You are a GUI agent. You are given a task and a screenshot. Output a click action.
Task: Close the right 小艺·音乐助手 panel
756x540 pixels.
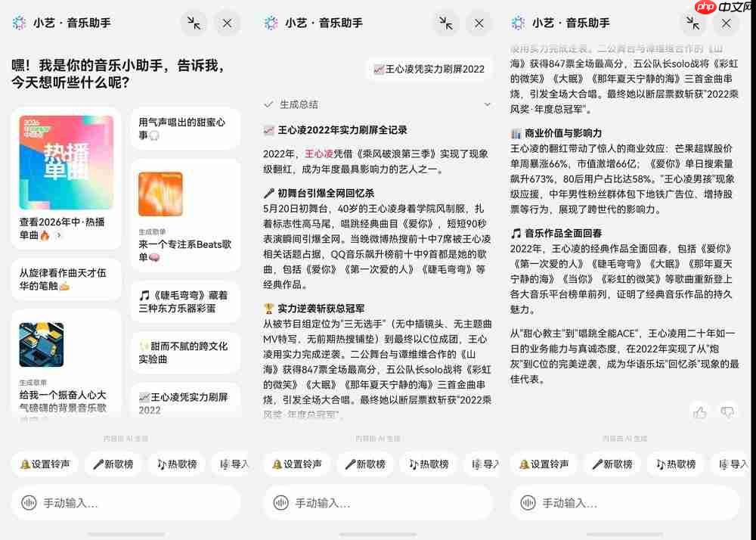click(726, 23)
